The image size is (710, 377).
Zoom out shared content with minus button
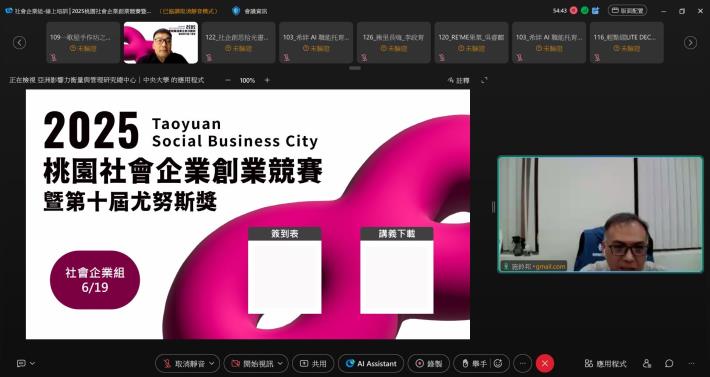point(228,80)
